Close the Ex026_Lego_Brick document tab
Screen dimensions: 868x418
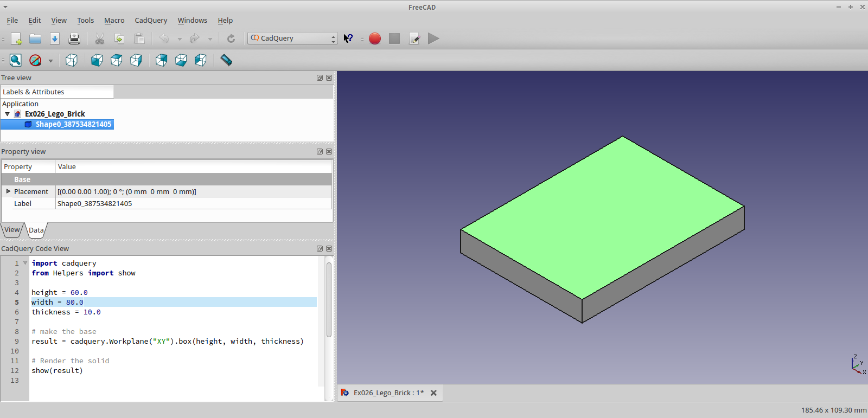tap(433, 393)
